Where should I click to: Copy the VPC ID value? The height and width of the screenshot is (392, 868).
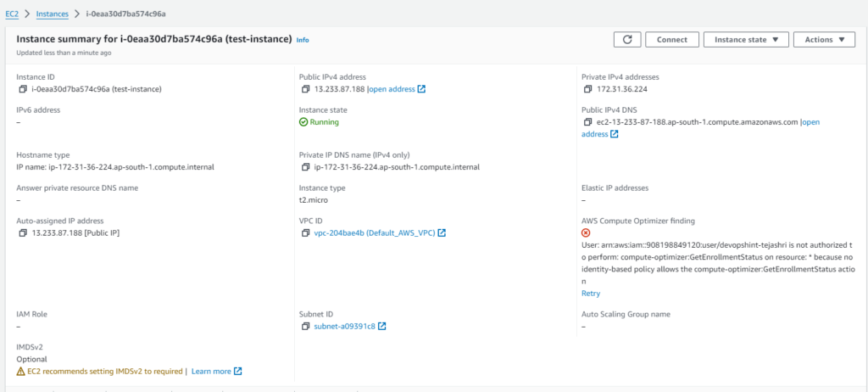click(305, 233)
